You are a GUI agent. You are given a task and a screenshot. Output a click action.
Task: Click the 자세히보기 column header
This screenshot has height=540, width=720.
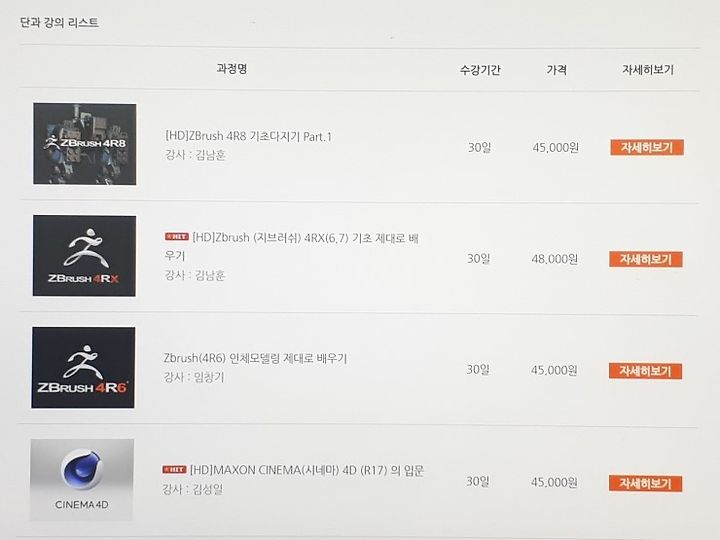click(648, 70)
